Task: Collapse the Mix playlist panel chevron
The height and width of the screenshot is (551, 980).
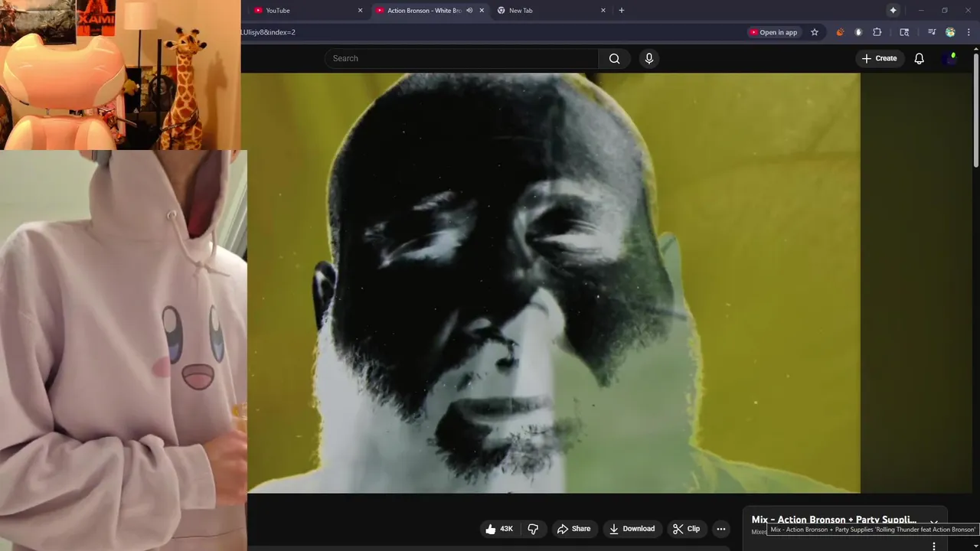Action: coord(934,522)
